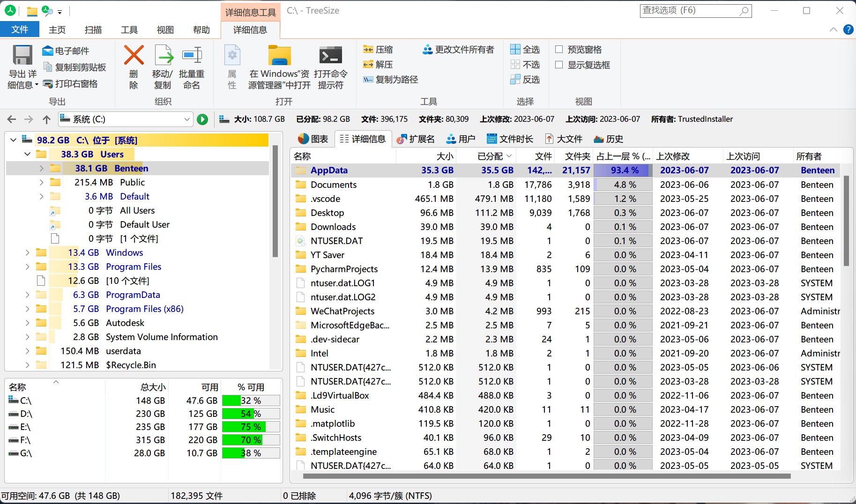Switch to the Extensions (扩展名) tab
Screen dimensions: 856x504
tap(416, 139)
